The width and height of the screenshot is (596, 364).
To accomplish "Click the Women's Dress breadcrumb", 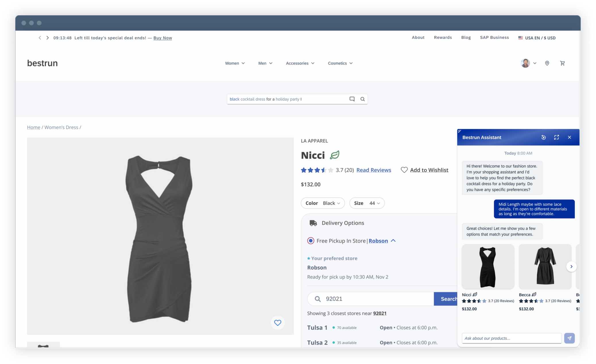I will (61, 127).
